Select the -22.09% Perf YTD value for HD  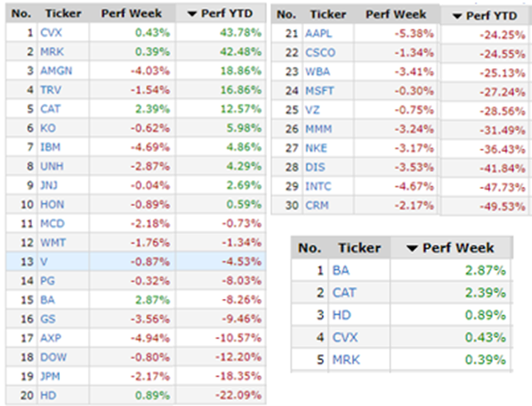(238, 395)
